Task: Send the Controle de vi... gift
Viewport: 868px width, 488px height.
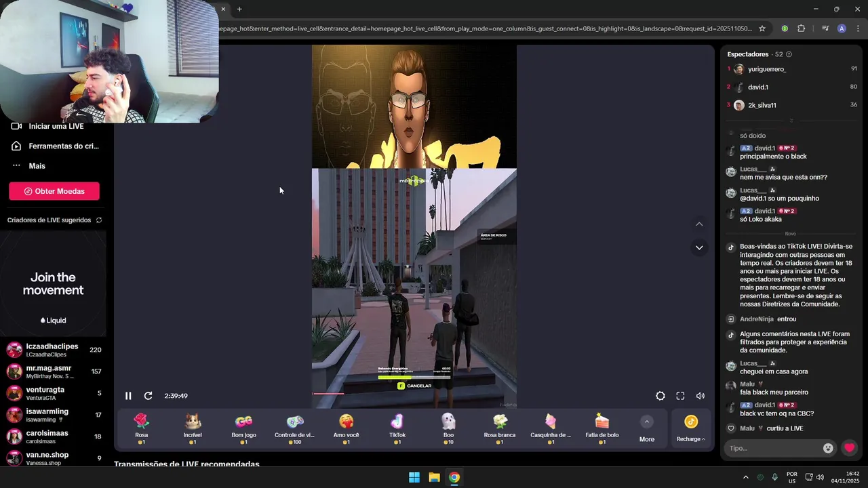Action: 294,428
